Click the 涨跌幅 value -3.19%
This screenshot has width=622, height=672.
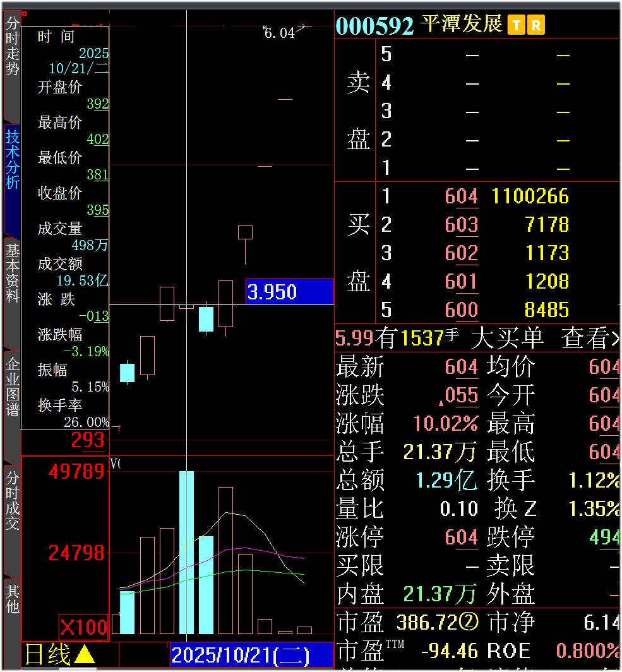point(86,351)
